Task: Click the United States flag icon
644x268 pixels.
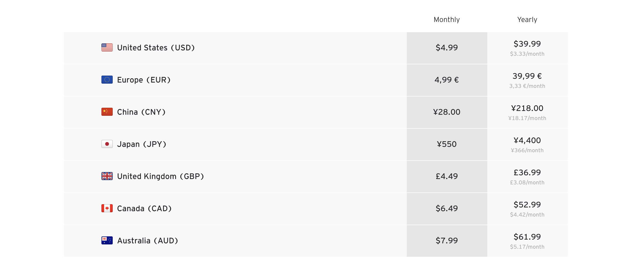Action: (x=107, y=47)
